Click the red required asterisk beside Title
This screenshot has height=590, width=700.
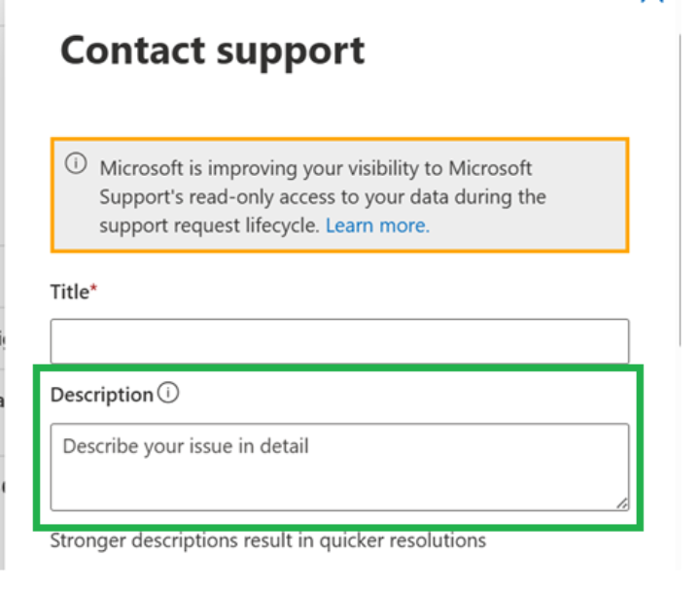coord(93,288)
